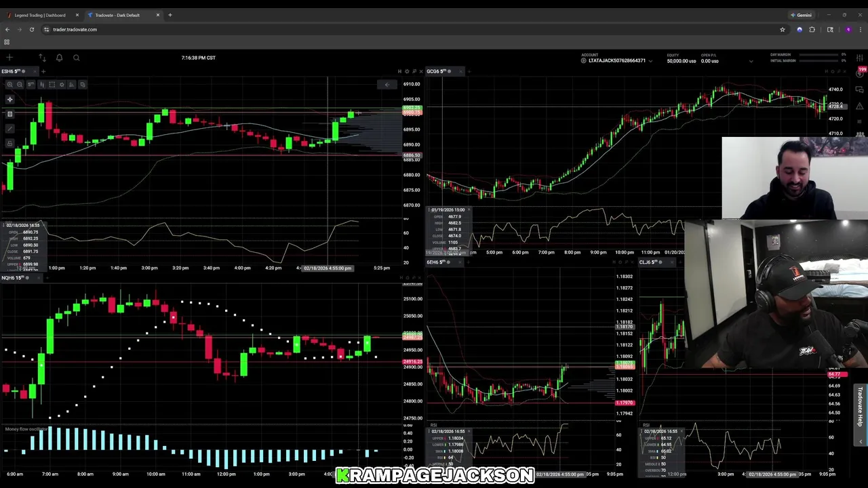Open the add module plus icon in Tradovate header
This screenshot has height=488, width=868.
[9, 58]
